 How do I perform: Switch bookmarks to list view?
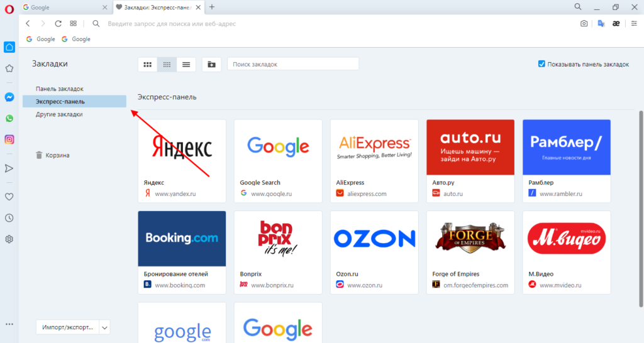(186, 64)
